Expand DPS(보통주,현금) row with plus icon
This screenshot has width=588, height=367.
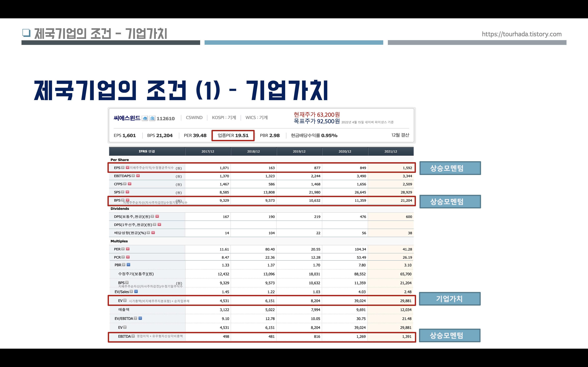pyautogui.click(x=157, y=216)
